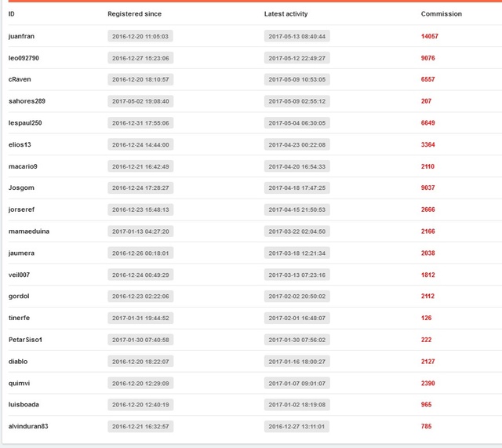
Task: Select user Josgom
Action: coord(21,188)
